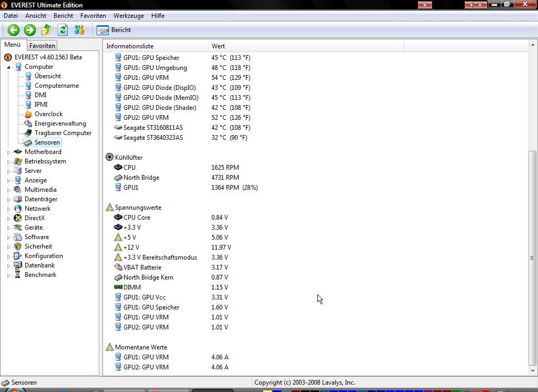538x392 pixels.
Task: Click the Geräte icon
Action: tap(18, 227)
